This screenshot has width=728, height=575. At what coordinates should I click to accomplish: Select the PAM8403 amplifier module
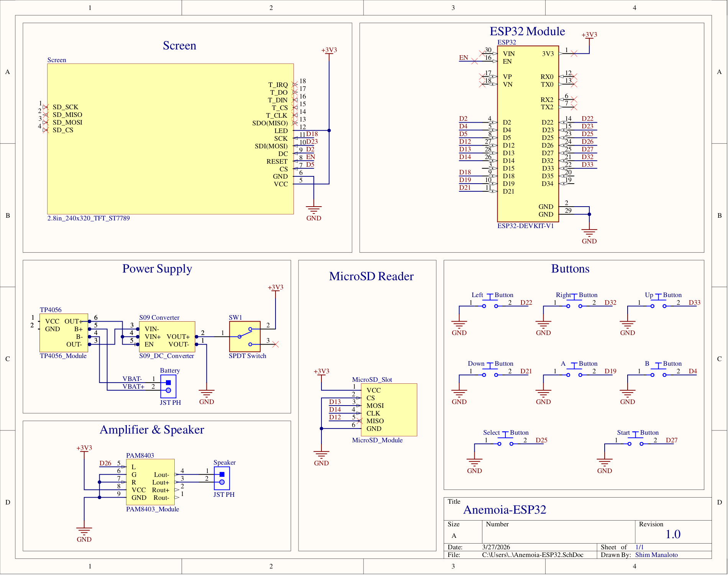tap(150, 482)
